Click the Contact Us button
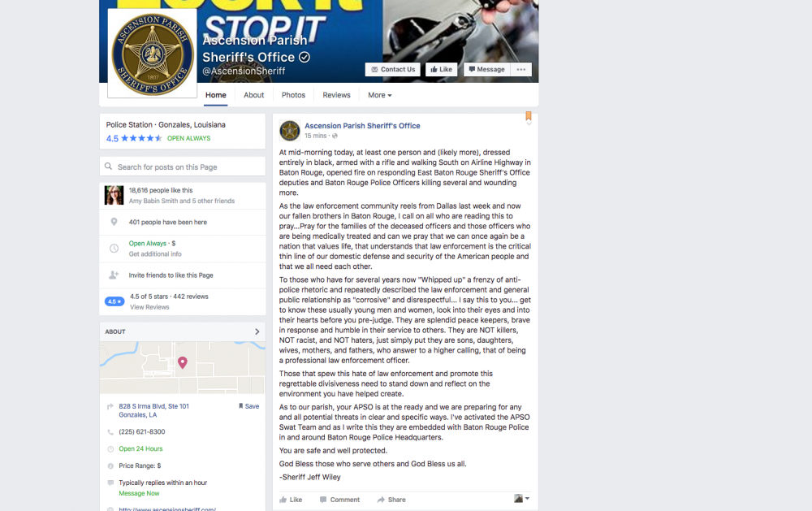 click(393, 69)
